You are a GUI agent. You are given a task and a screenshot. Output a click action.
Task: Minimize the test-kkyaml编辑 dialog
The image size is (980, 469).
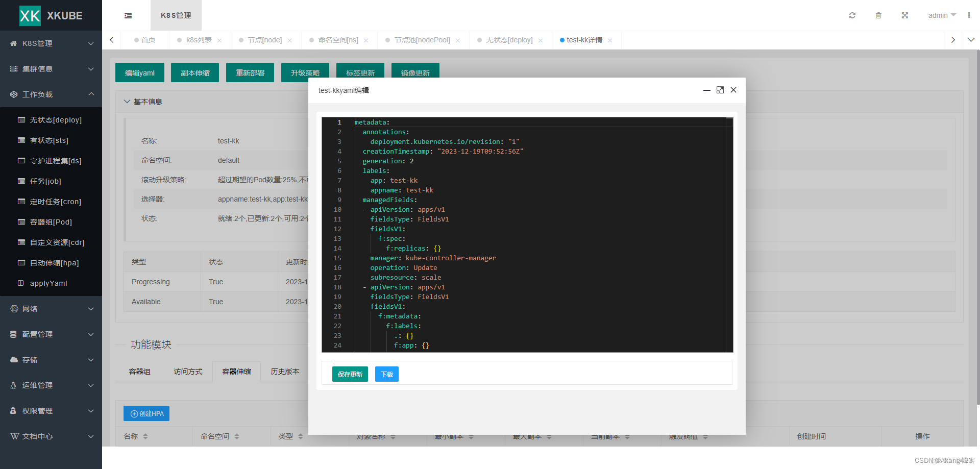pos(707,90)
